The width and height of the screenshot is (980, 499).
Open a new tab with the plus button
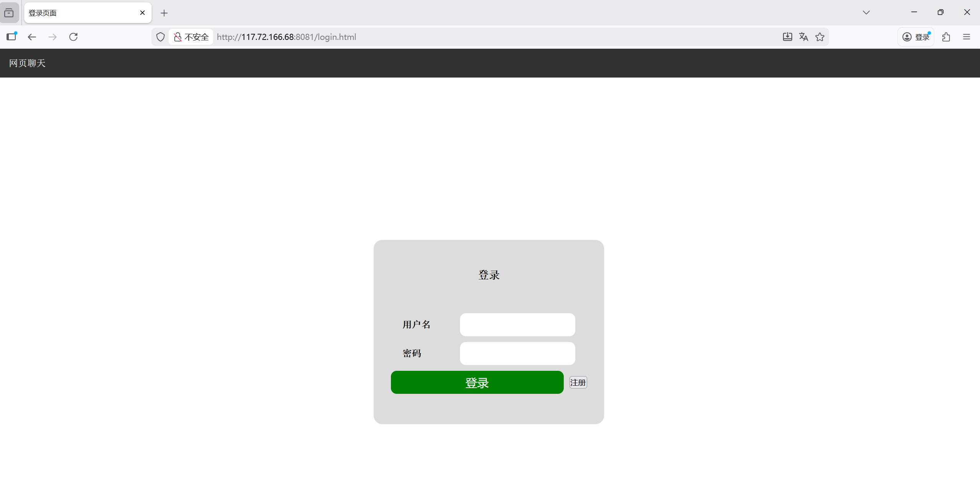[x=164, y=13]
